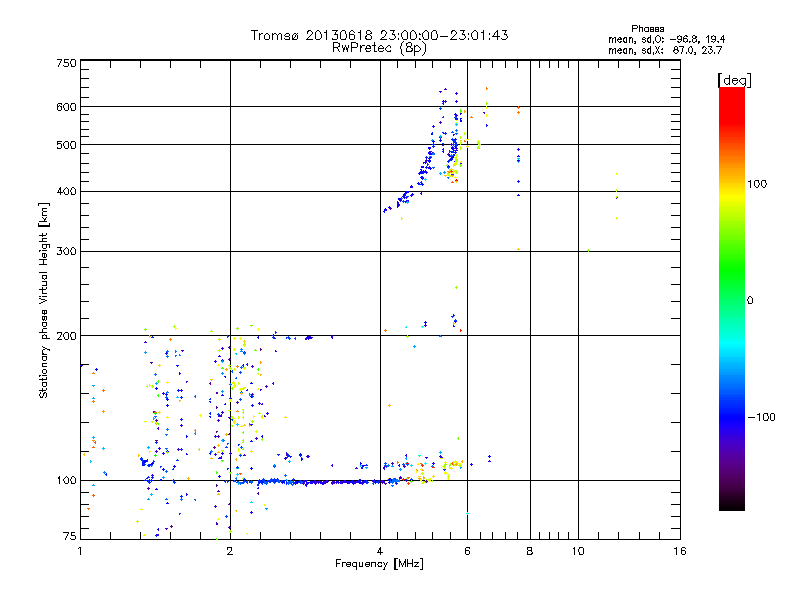Click y-axis tick label '300'
Viewport: 800px width, 600px height.
[66, 251]
